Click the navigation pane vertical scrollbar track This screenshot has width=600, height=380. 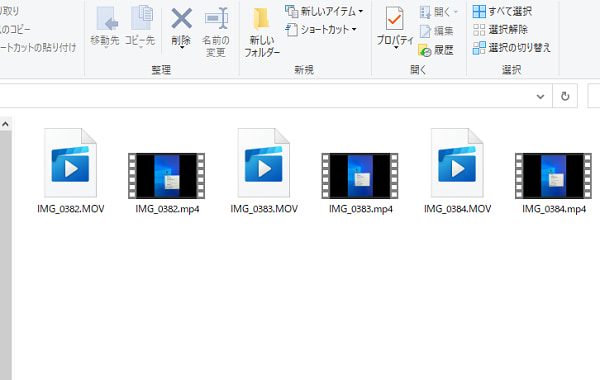point(5,255)
